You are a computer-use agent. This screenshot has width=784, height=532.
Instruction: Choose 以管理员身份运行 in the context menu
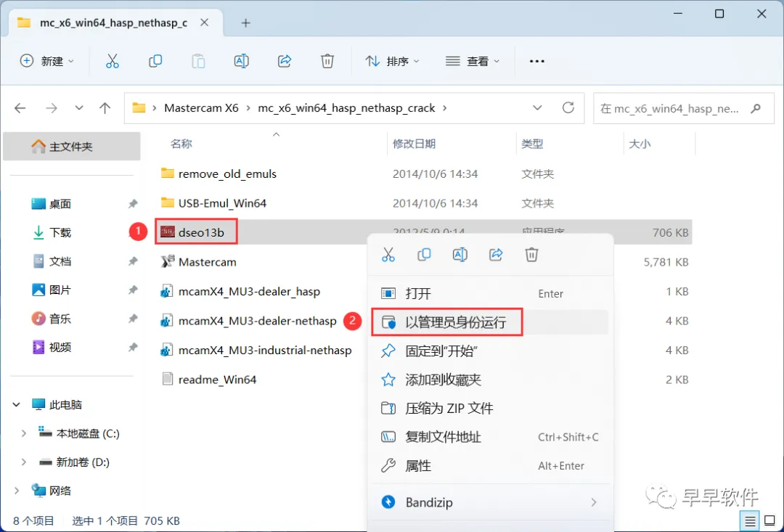click(x=490, y=322)
